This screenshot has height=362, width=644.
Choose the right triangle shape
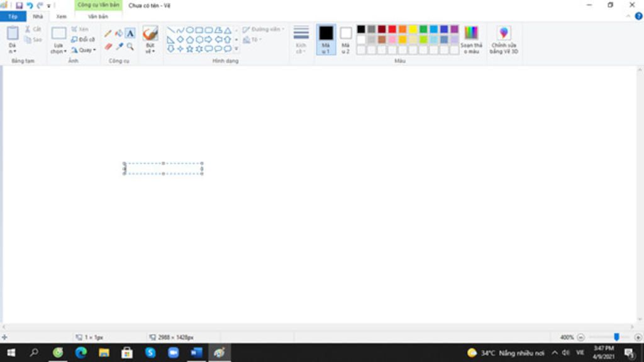pyautogui.click(x=170, y=40)
